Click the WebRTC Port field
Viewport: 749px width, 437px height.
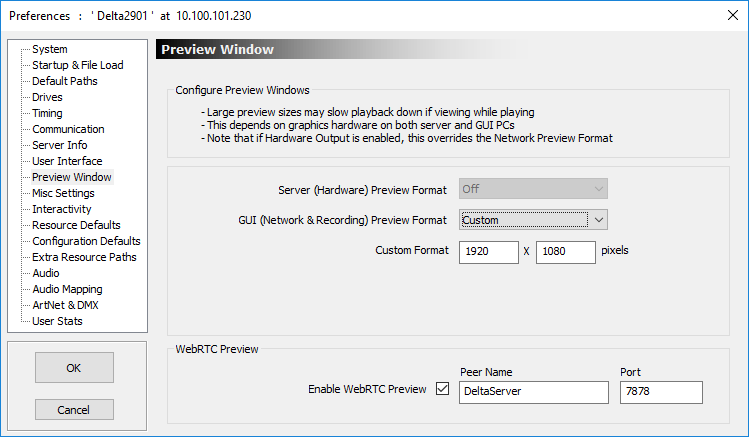[661, 392]
